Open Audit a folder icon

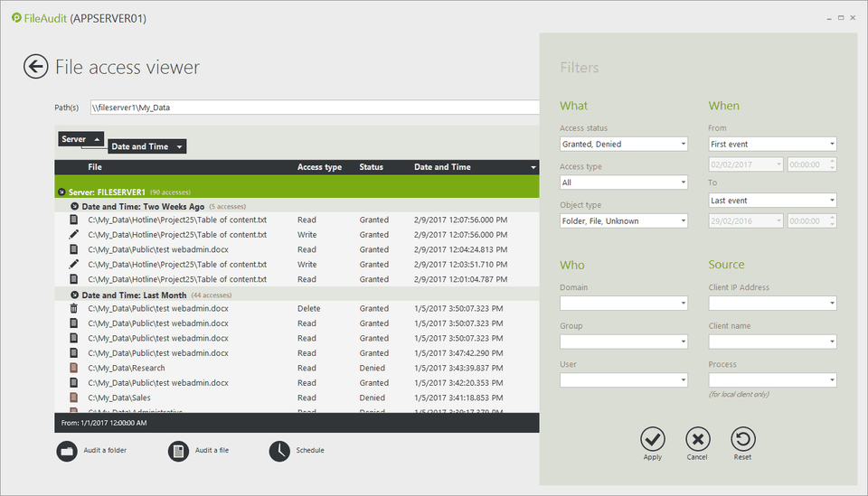pyautogui.click(x=67, y=451)
